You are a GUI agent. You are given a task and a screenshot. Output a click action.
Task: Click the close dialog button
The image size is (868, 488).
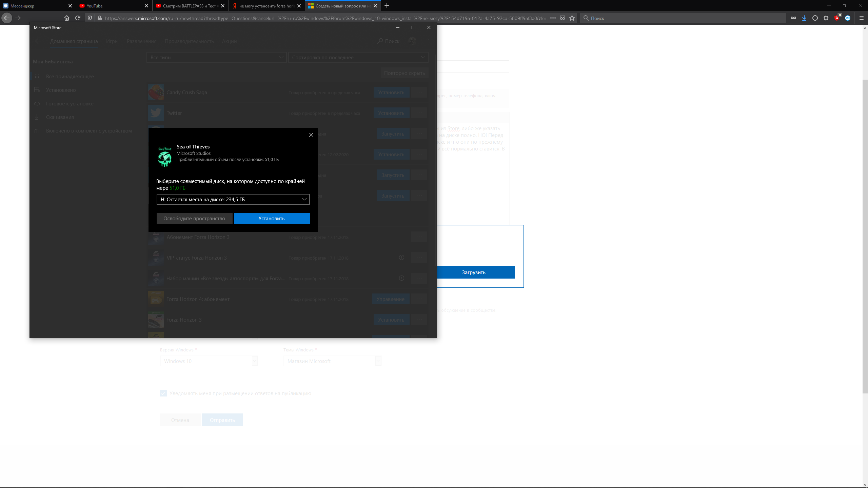coord(311,135)
